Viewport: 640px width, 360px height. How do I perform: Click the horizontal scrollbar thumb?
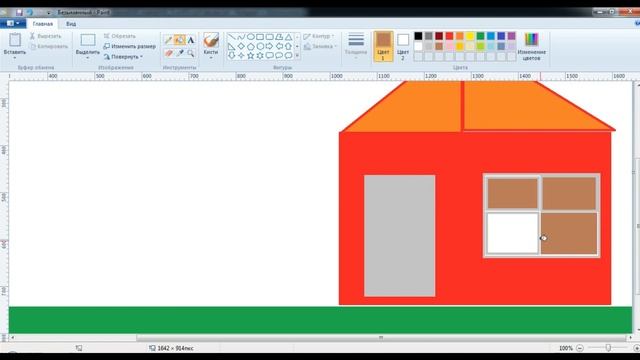[x=381, y=338]
